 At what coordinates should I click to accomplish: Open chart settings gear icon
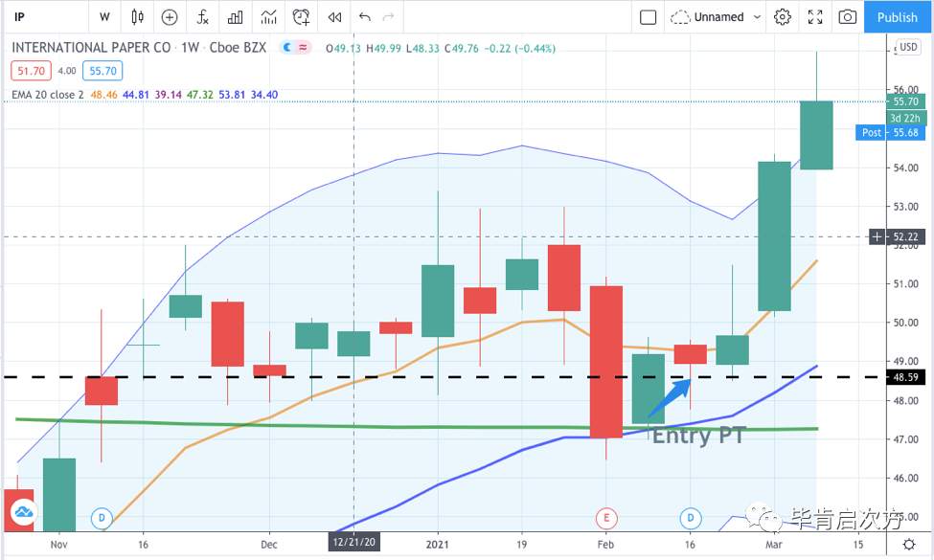click(782, 17)
